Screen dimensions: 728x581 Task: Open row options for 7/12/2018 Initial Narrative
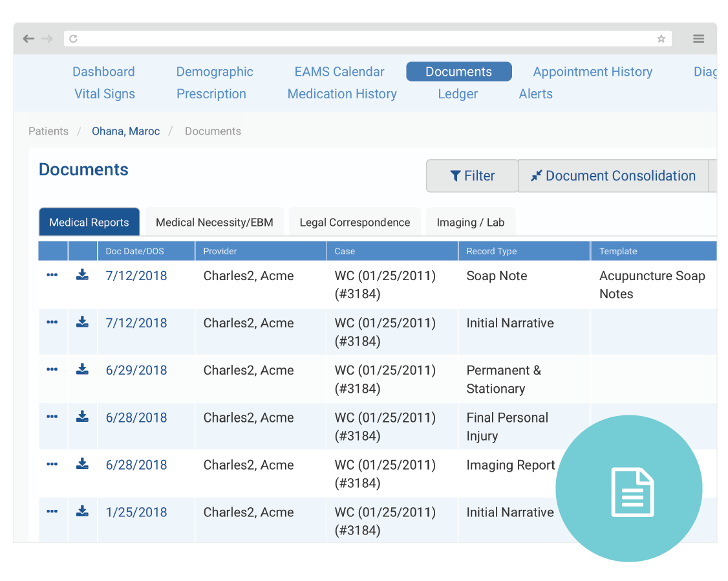pos(52,322)
